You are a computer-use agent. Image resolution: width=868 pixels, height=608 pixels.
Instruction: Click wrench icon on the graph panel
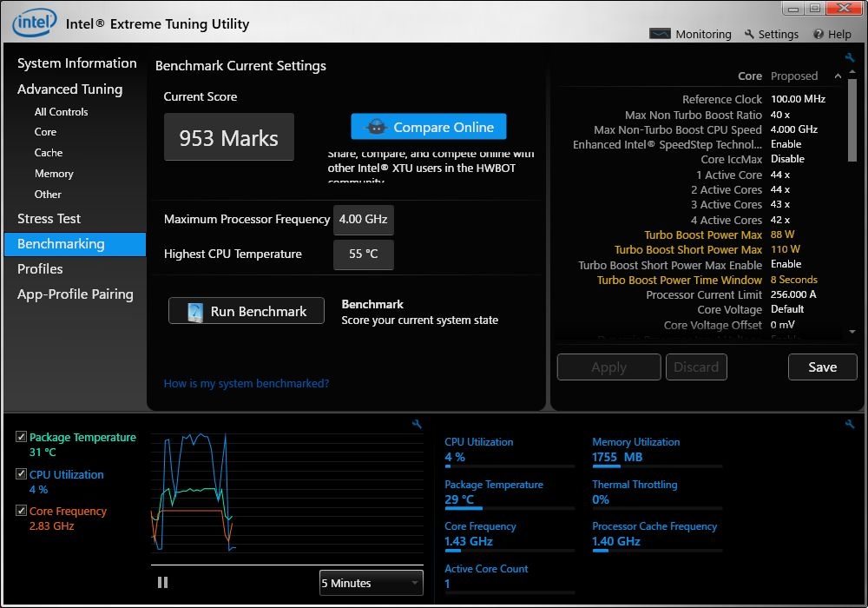pos(417,424)
